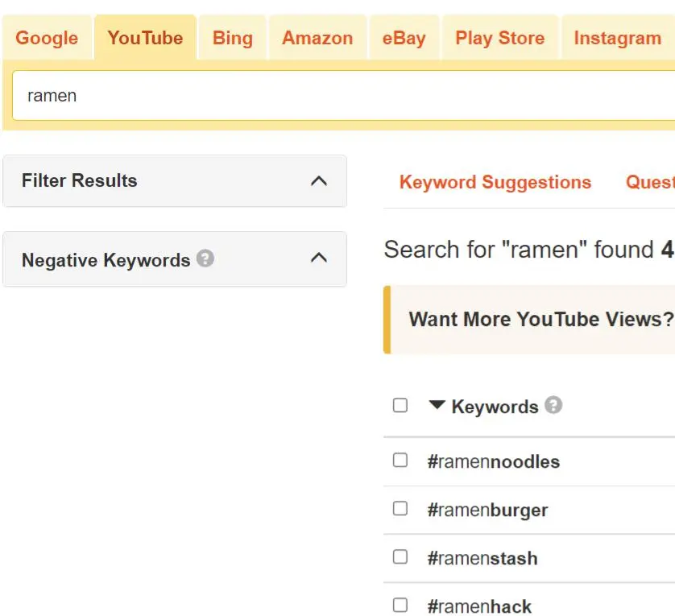Open the Play Store tab
The height and width of the screenshot is (616, 675).
499,37
